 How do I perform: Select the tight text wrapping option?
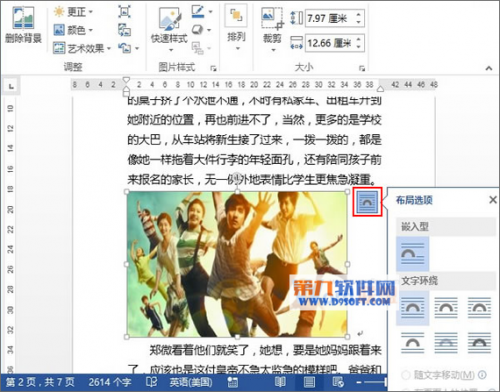(446, 307)
